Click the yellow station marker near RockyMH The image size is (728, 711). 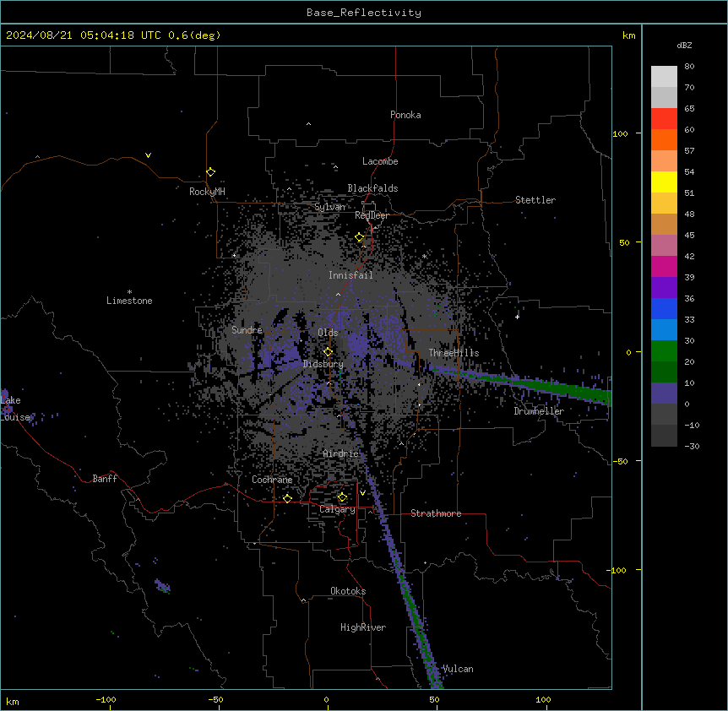(211, 172)
